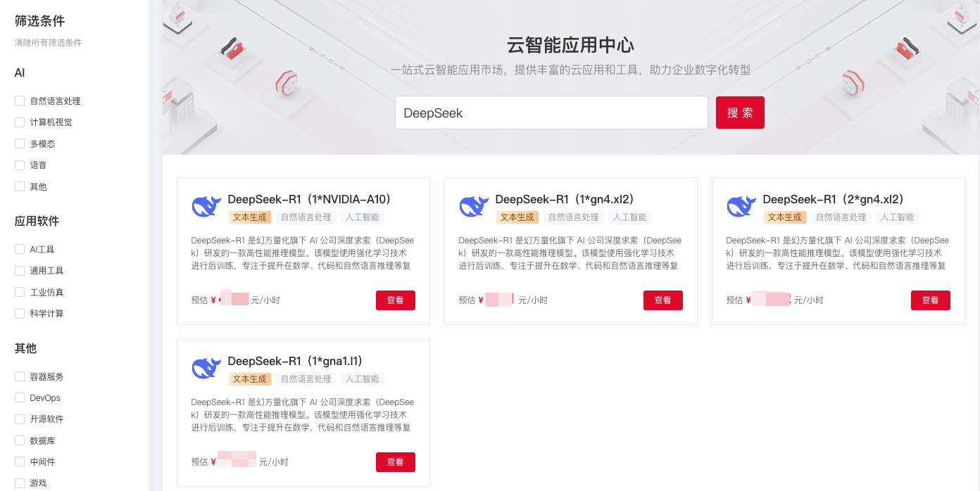Select the AI工具 filter checkbox

point(20,249)
